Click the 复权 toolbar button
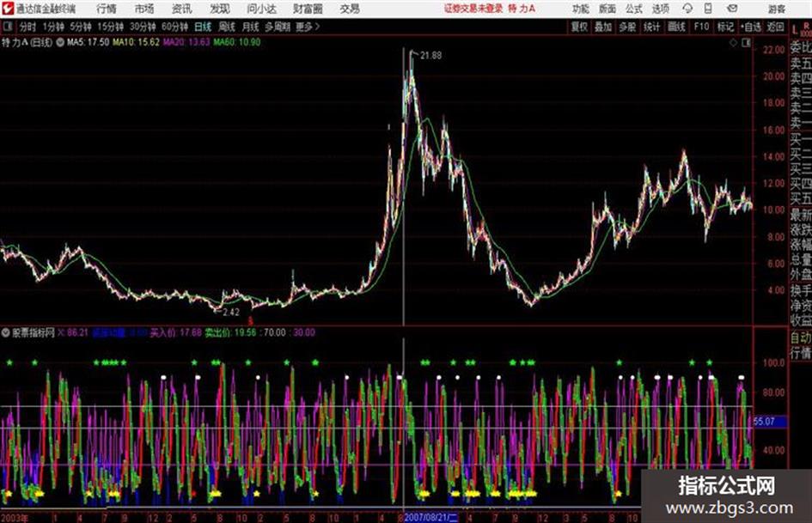This screenshot has width=812, height=523. coord(579,27)
